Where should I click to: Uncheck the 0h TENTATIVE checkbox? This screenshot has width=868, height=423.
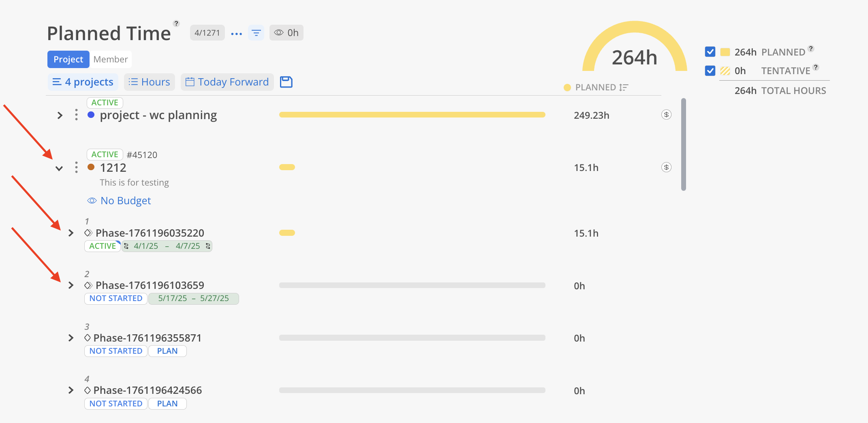[x=710, y=71]
